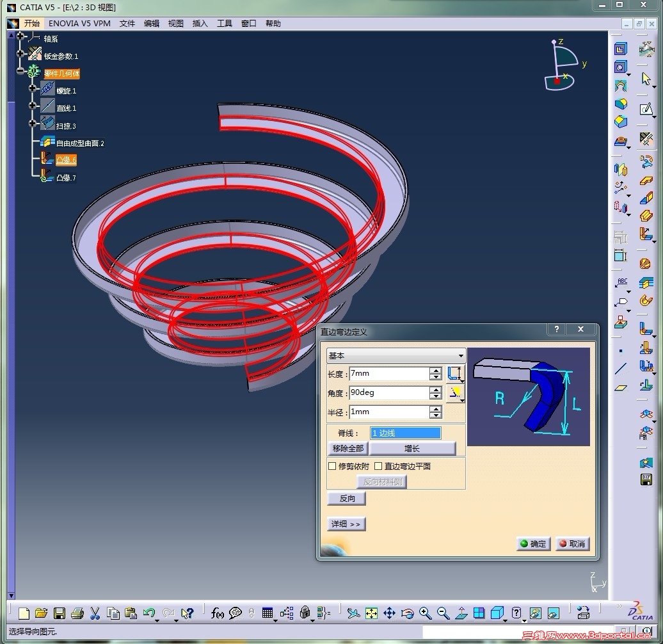This screenshot has height=644, width=663.
Task: Open the 基本 dropdown in the dialog
Action: pyautogui.click(x=395, y=356)
